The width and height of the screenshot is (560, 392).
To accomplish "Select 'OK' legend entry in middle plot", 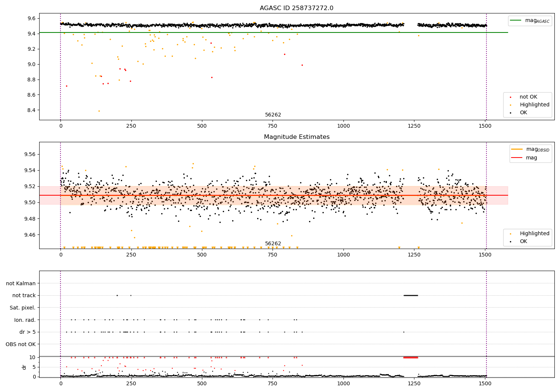I will coord(523,242).
